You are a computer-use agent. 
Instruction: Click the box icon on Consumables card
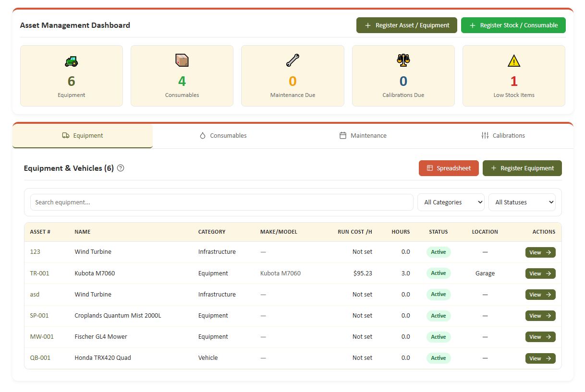[x=182, y=60]
